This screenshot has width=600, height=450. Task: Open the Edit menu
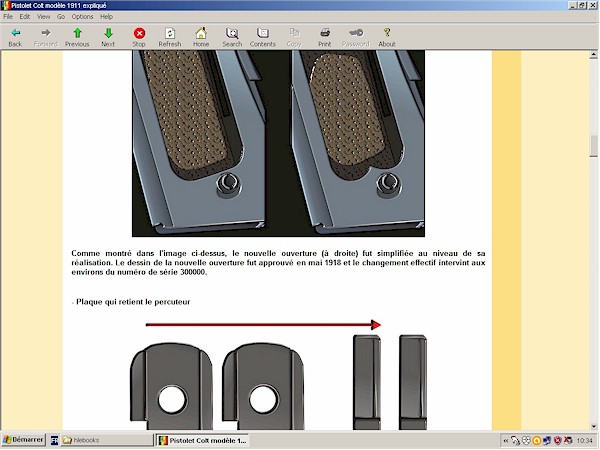click(x=24, y=16)
